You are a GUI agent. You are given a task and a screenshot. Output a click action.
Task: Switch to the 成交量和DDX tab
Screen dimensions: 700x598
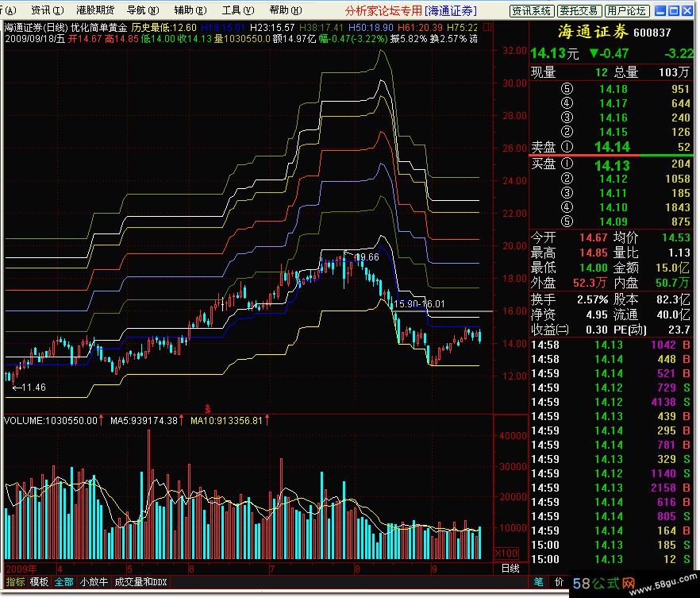point(140,582)
